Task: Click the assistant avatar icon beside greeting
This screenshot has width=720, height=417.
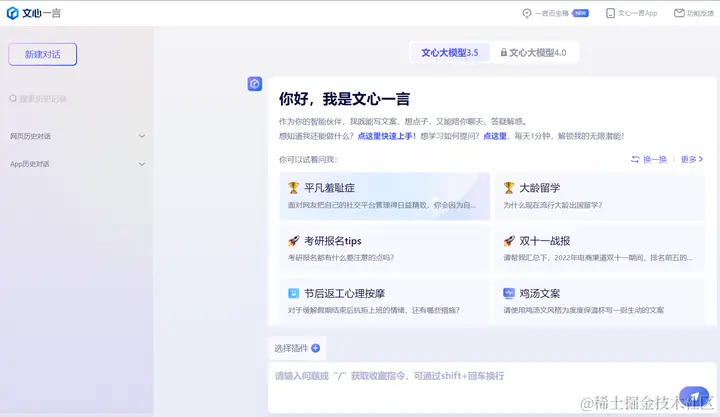Action: (255, 84)
